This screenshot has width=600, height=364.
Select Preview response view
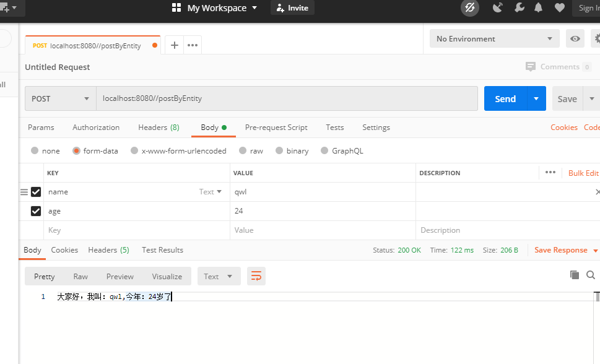pyautogui.click(x=120, y=276)
